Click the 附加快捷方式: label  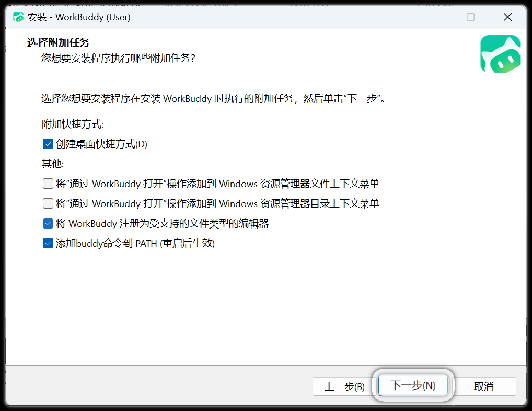point(73,124)
